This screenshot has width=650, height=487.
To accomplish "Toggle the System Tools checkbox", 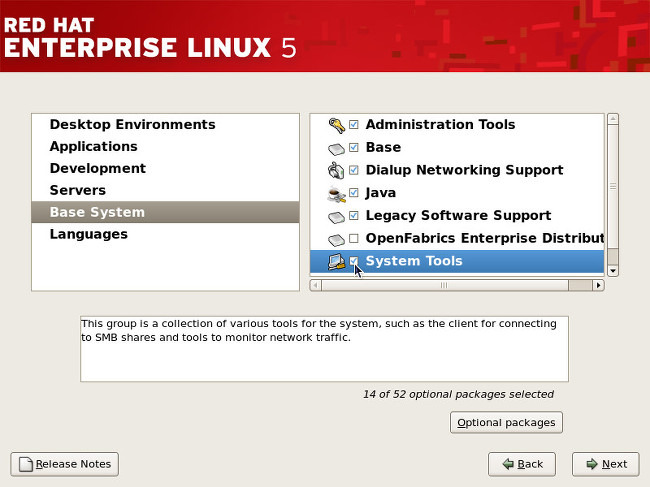I will point(354,261).
